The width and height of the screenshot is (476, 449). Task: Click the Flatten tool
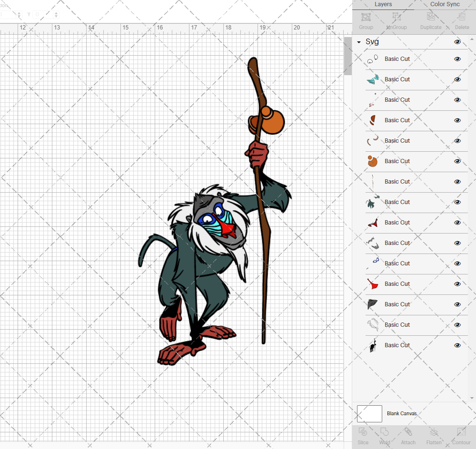(434, 432)
